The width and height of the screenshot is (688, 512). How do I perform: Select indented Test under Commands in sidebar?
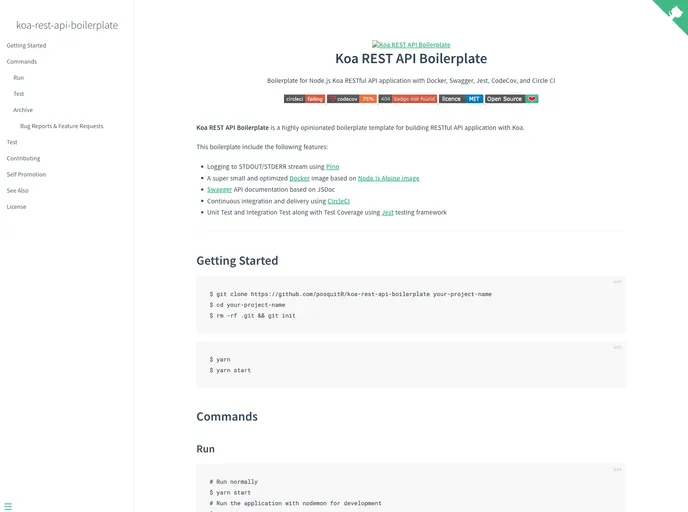pyautogui.click(x=18, y=94)
